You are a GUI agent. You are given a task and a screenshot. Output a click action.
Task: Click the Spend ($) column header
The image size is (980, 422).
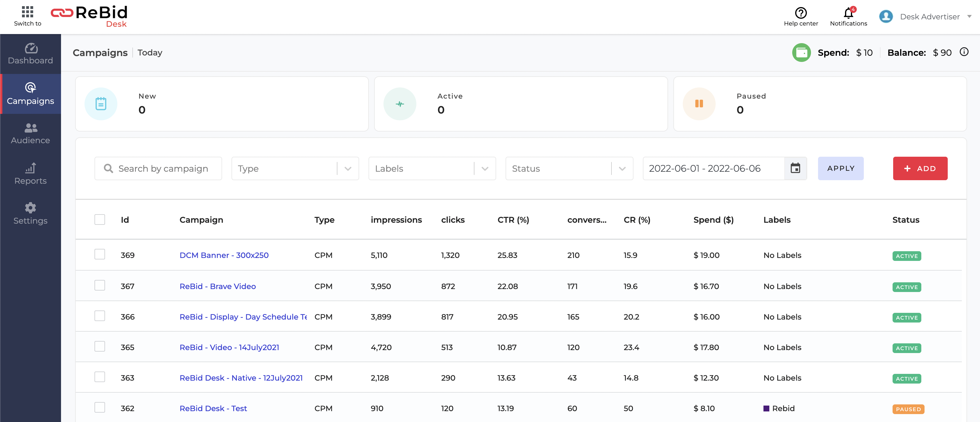tap(713, 220)
